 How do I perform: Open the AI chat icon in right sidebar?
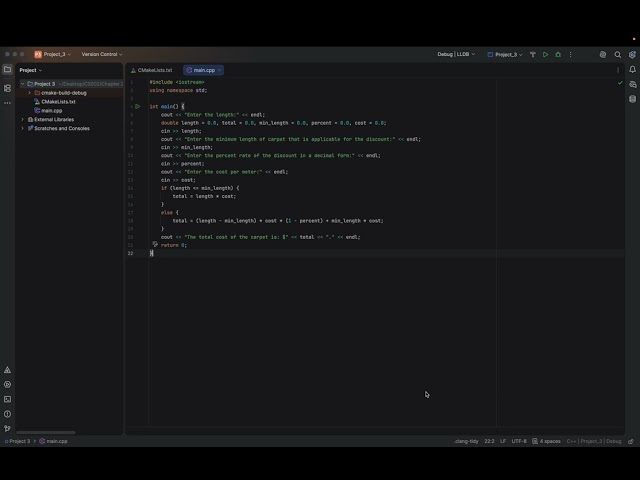point(632,84)
